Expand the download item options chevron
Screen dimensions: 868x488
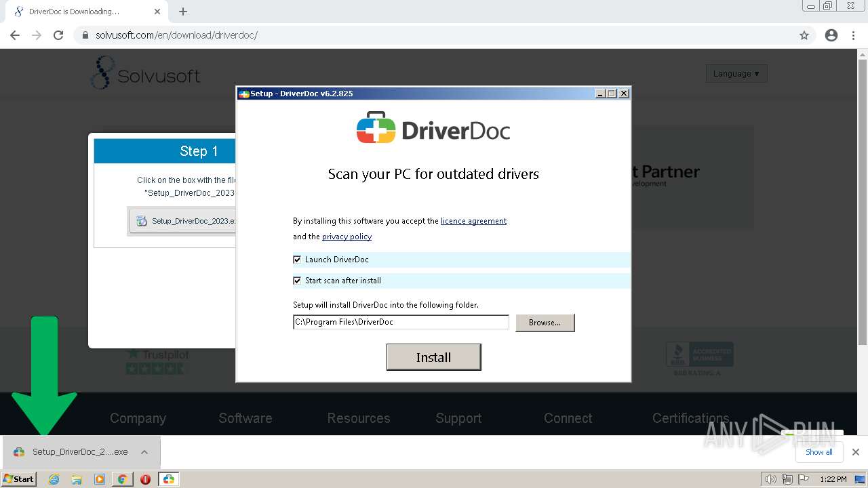tap(144, 452)
